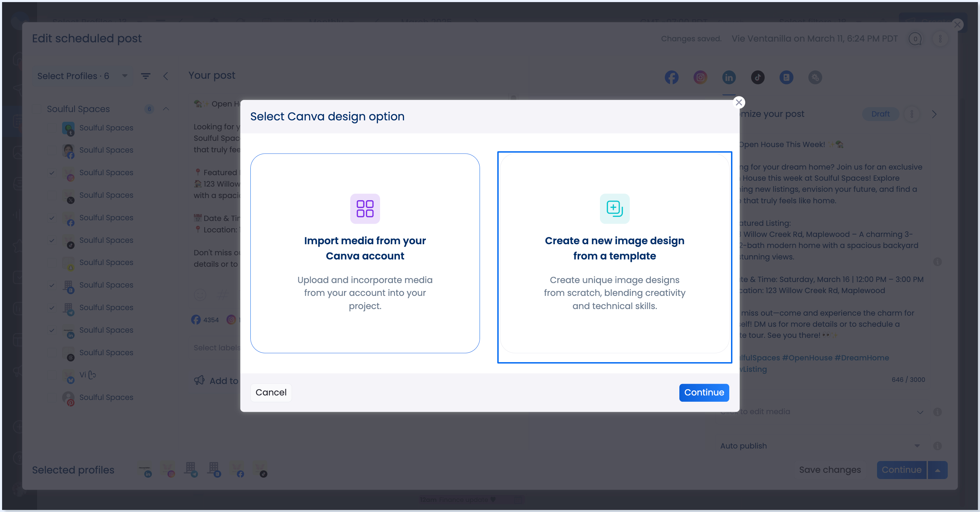Click info icon beside post text

937,262
